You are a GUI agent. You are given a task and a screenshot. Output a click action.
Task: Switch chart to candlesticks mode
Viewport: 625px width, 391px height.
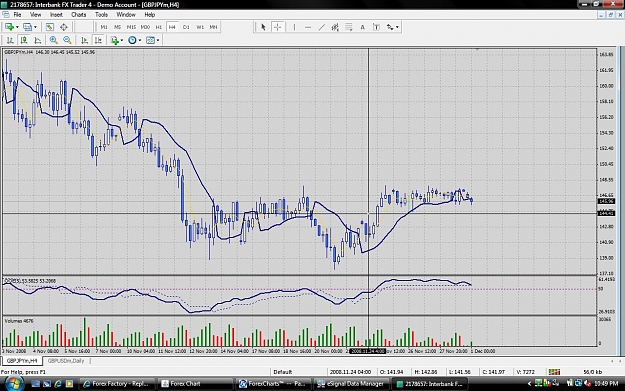(24, 40)
